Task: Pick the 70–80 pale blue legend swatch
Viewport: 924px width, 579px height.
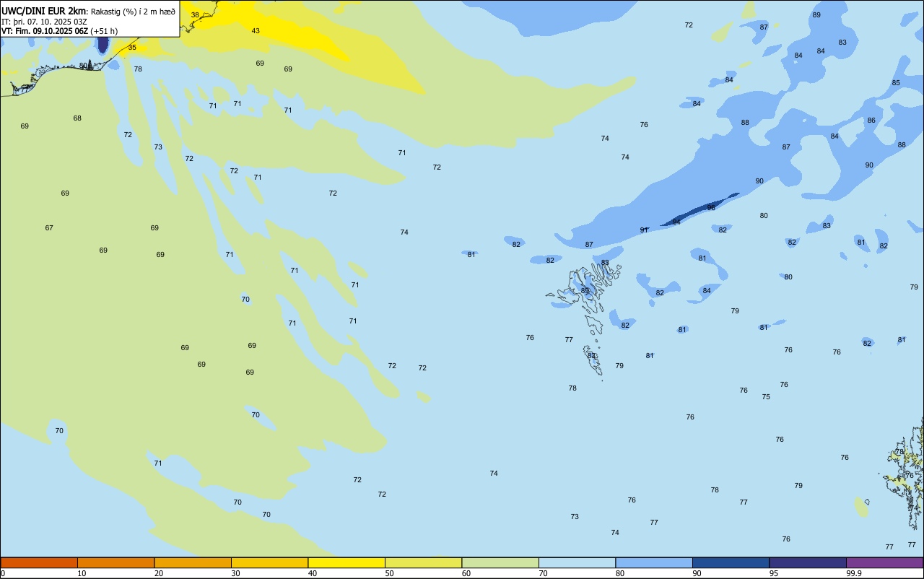Action: pos(577,562)
